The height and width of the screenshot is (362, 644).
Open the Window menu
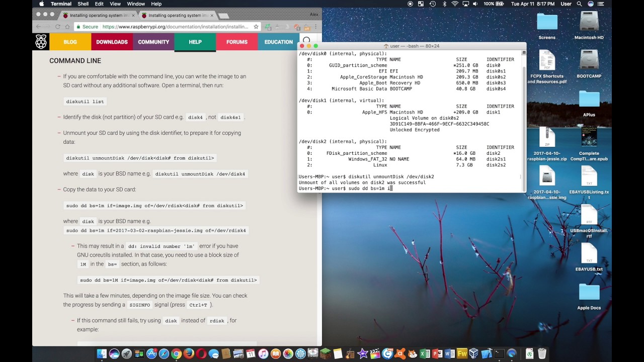(136, 4)
